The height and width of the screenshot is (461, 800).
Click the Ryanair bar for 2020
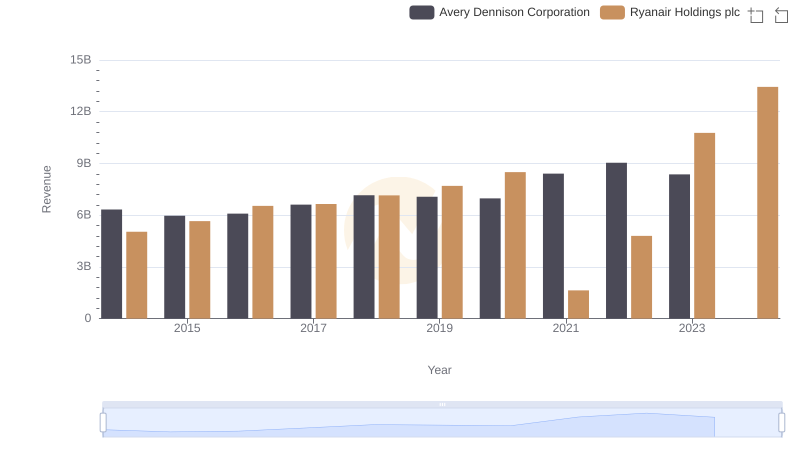515,245
